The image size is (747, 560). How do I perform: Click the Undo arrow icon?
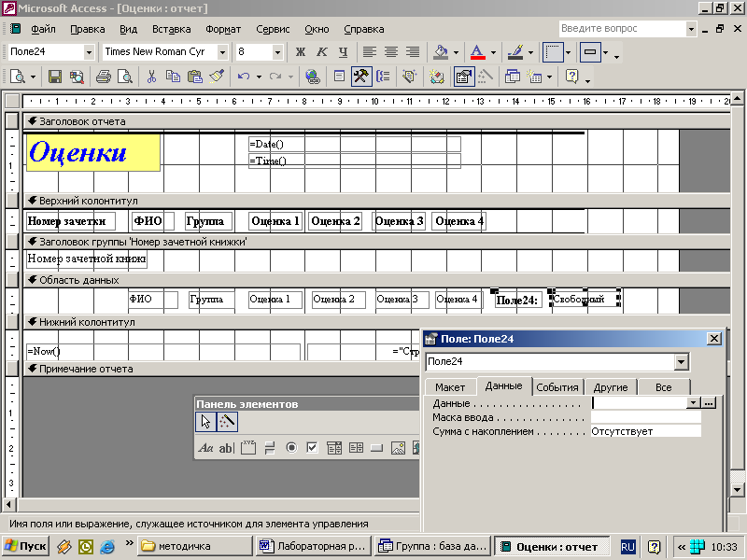(x=244, y=77)
